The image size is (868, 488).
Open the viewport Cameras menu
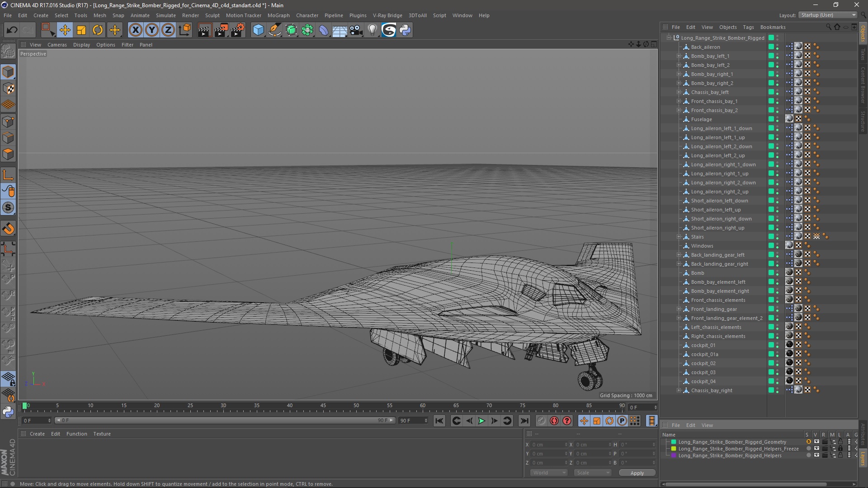pyautogui.click(x=57, y=45)
